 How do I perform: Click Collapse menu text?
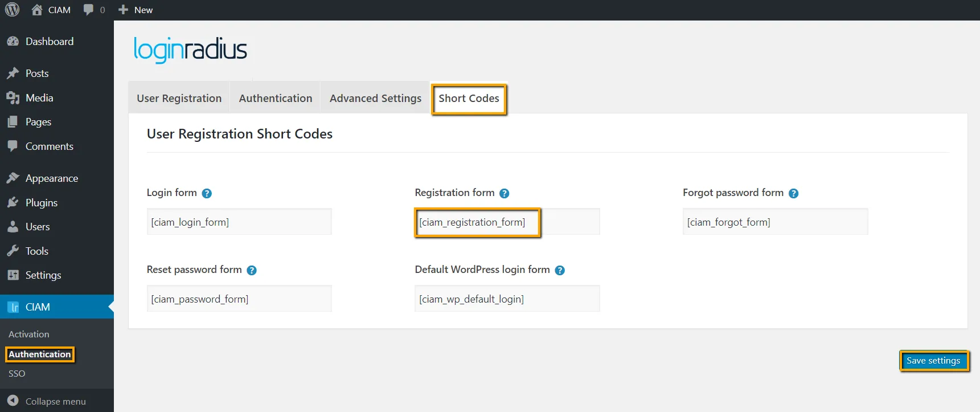click(56, 401)
